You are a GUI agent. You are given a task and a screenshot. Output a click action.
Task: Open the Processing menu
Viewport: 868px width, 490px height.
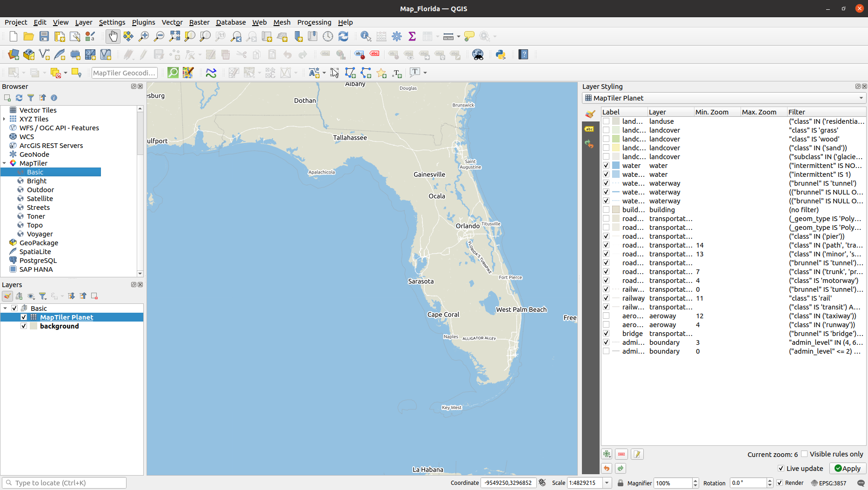pyautogui.click(x=314, y=22)
